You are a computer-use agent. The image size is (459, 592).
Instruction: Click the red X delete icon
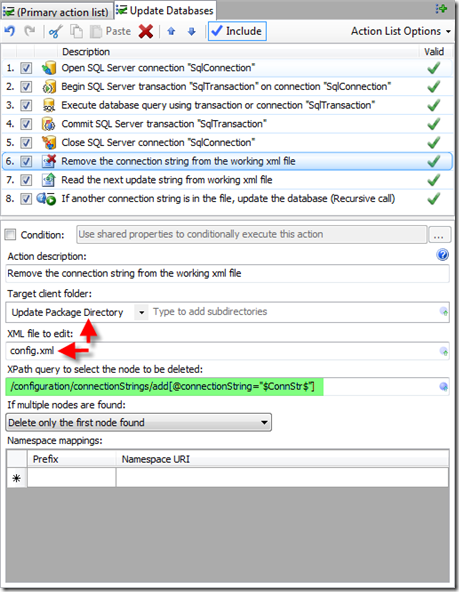click(146, 31)
